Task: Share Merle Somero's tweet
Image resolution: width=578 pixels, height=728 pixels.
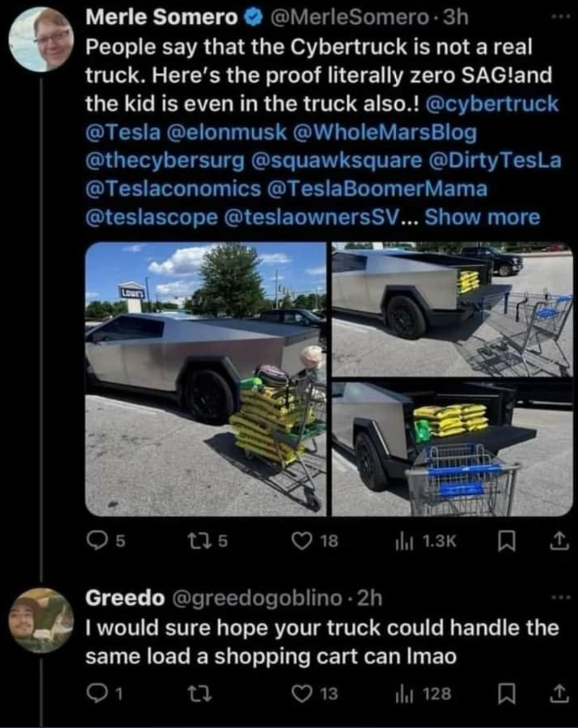Action: coord(560,541)
